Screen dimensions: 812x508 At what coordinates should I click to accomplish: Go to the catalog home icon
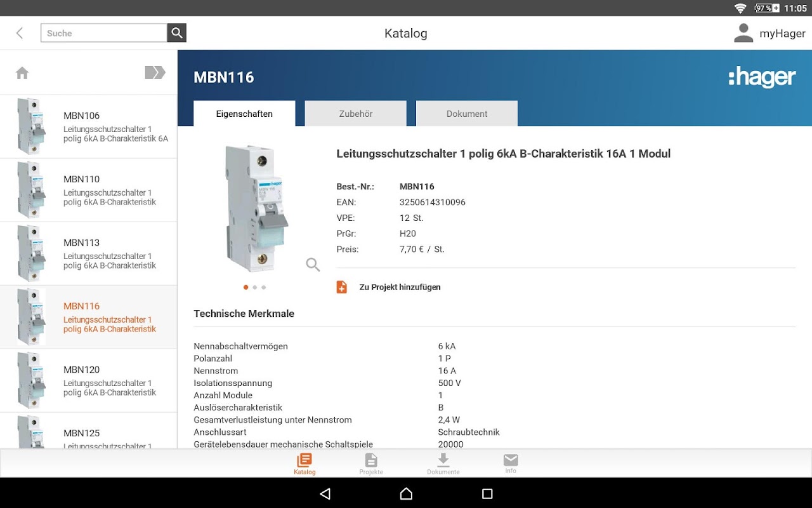point(22,73)
